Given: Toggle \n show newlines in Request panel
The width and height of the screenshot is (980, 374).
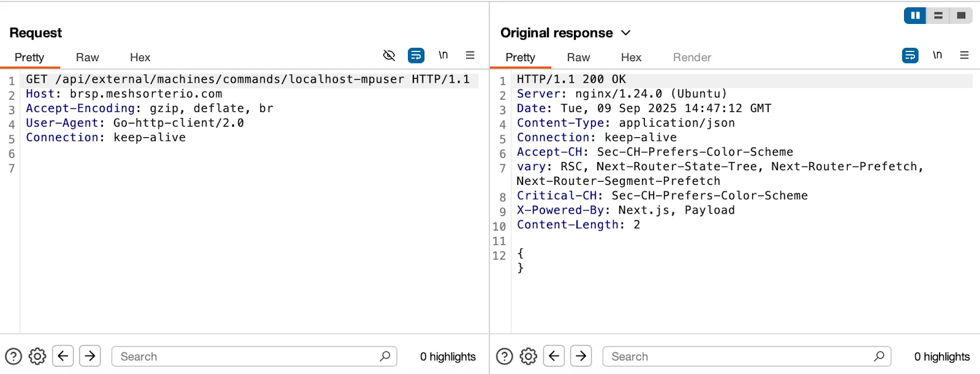Looking at the screenshot, I should click(443, 55).
